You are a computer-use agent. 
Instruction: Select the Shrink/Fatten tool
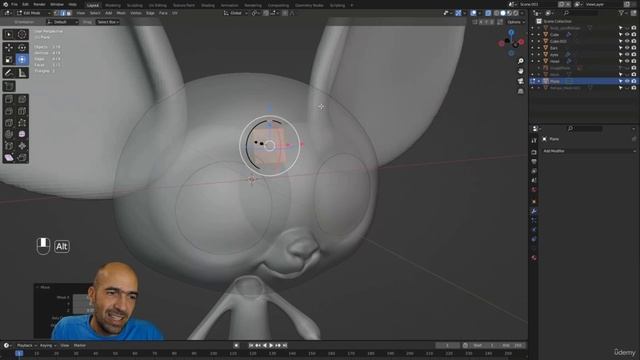pyautogui.click(x=22, y=146)
